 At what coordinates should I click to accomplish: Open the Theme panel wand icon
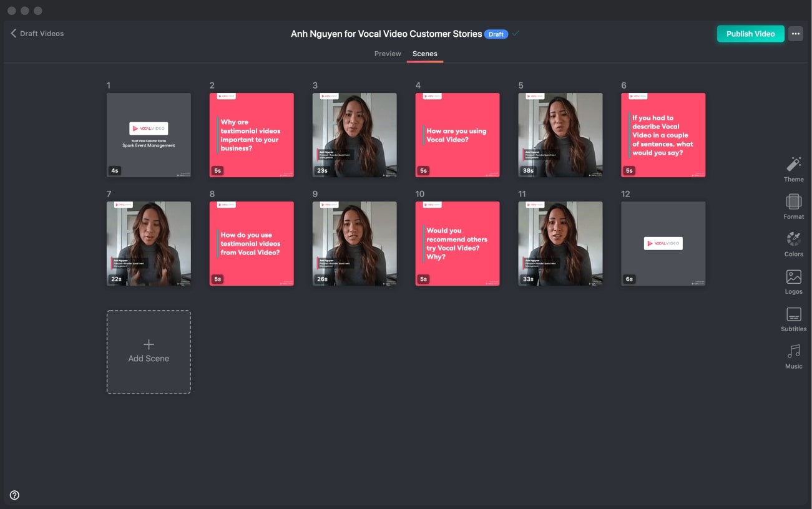tap(793, 164)
